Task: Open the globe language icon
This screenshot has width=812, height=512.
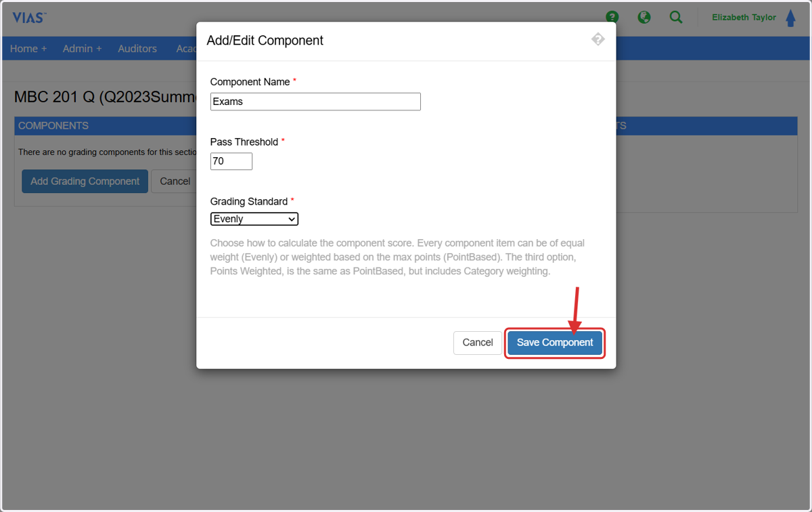Action: point(644,17)
